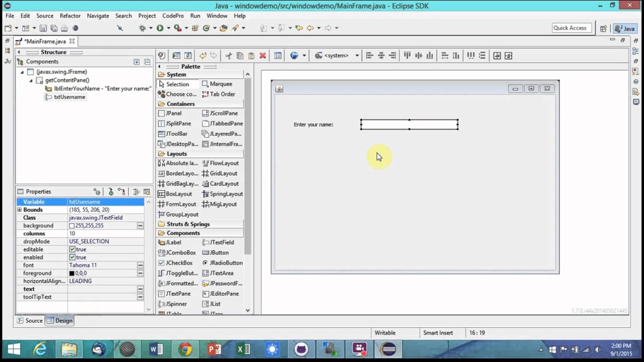The height and width of the screenshot is (362, 644).
Task: Switch to the Java perspective button
Action: 625,28
